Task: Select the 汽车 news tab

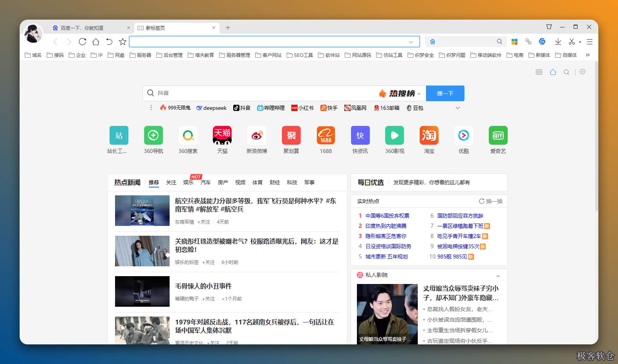Action: coord(206,182)
